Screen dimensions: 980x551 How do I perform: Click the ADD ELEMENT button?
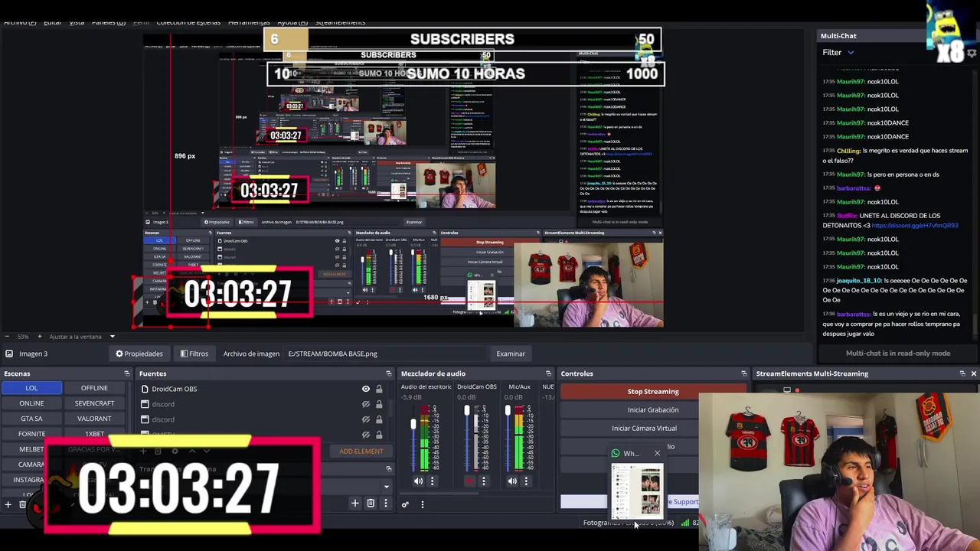361,452
